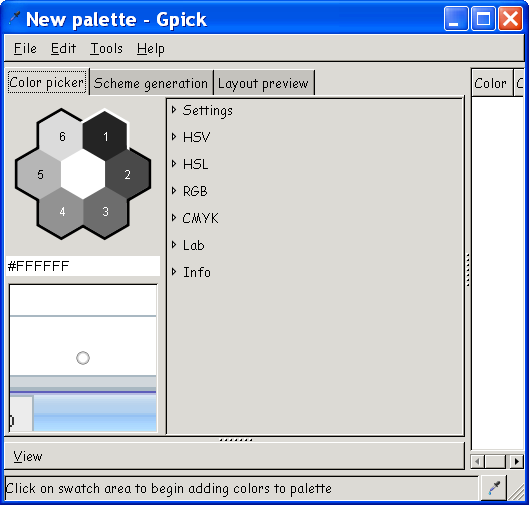This screenshot has height=505, width=529.
Task: Open the File menu
Action: 25,49
